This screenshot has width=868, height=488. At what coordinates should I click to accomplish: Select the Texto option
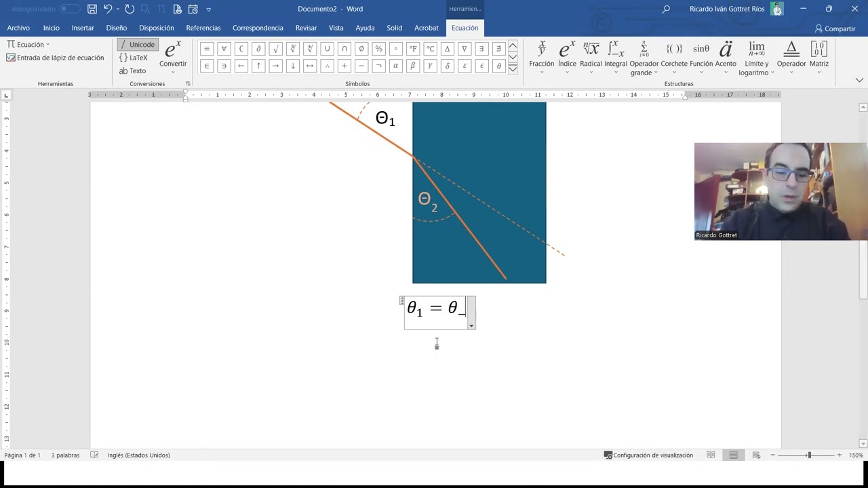(133, 70)
